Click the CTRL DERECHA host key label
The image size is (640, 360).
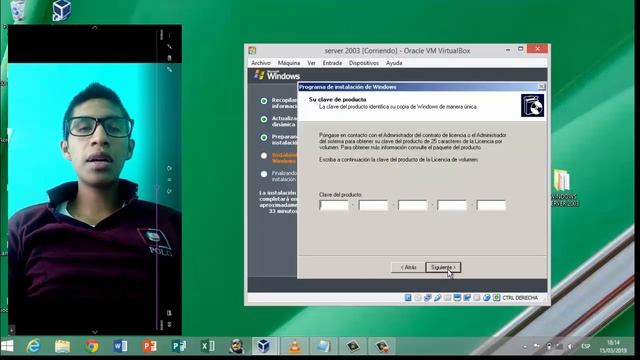(520, 298)
